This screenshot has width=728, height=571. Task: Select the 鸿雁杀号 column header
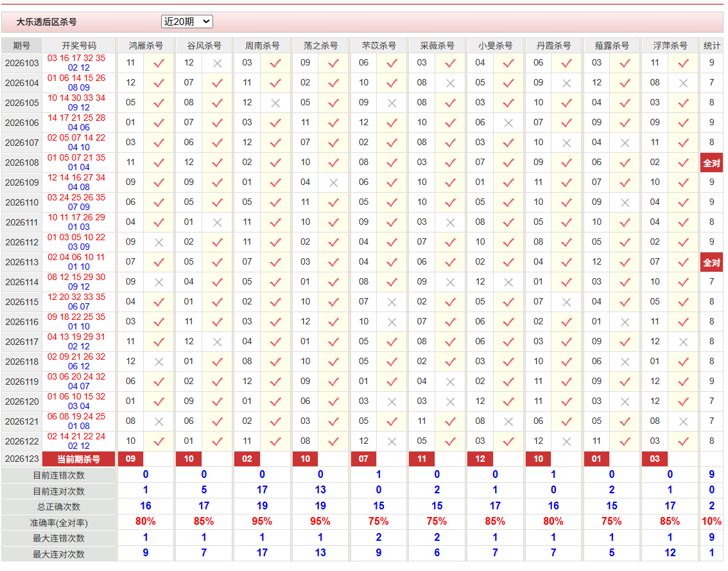[146, 46]
